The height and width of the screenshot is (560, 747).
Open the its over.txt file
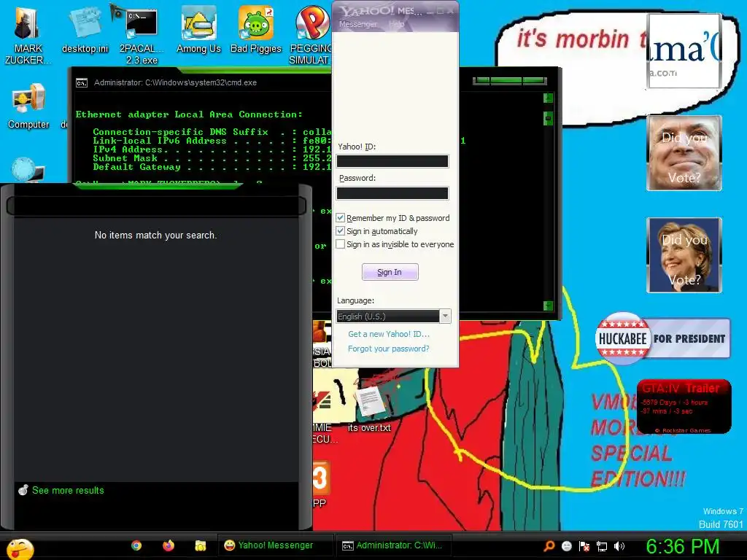tap(369, 408)
